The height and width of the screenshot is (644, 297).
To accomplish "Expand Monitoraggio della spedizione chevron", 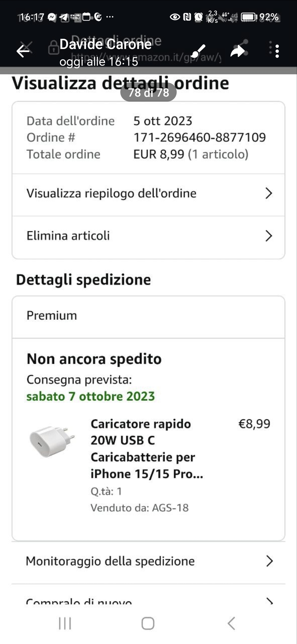I will click(x=269, y=561).
